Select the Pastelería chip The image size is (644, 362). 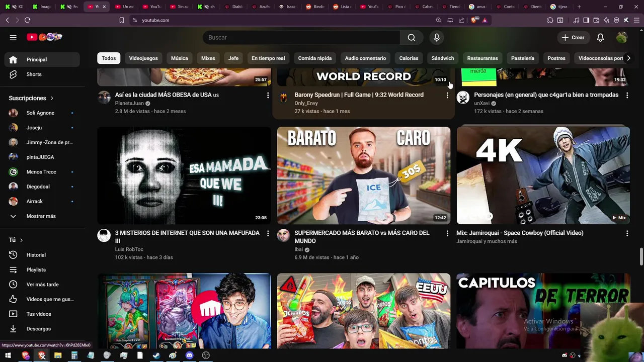523,58
